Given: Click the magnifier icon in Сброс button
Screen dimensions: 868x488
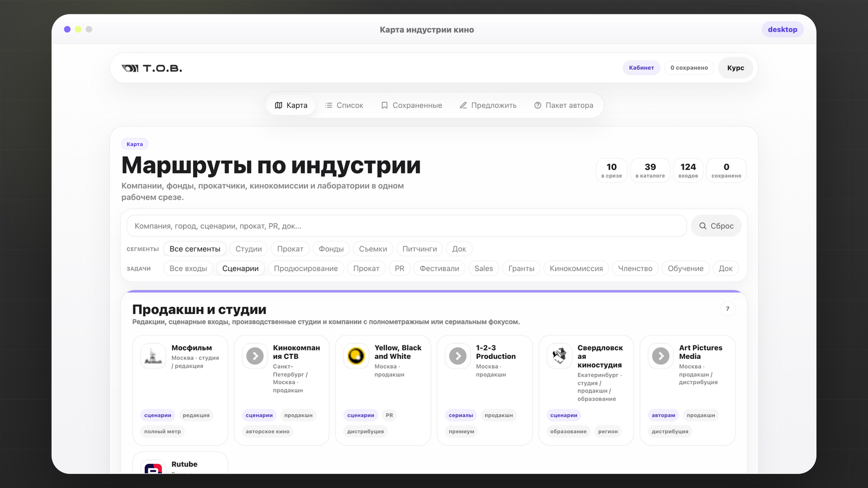Looking at the screenshot, I should 703,226.
